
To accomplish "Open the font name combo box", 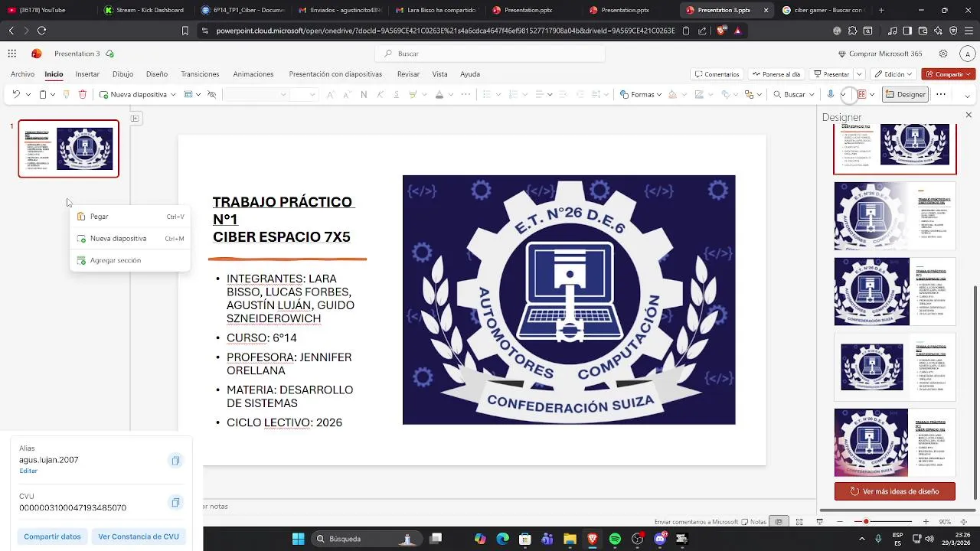I will (x=256, y=94).
